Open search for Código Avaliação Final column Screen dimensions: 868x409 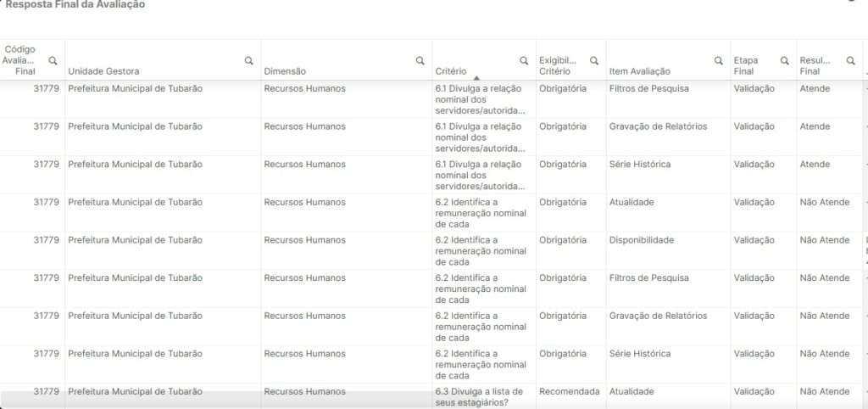click(53, 61)
